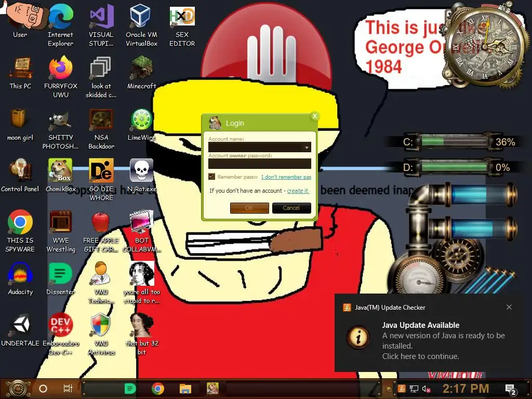This screenshot has width=532, height=399.
Task: Launch the Dissenter desktop icon
Action: pyautogui.click(x=60, y=278)
